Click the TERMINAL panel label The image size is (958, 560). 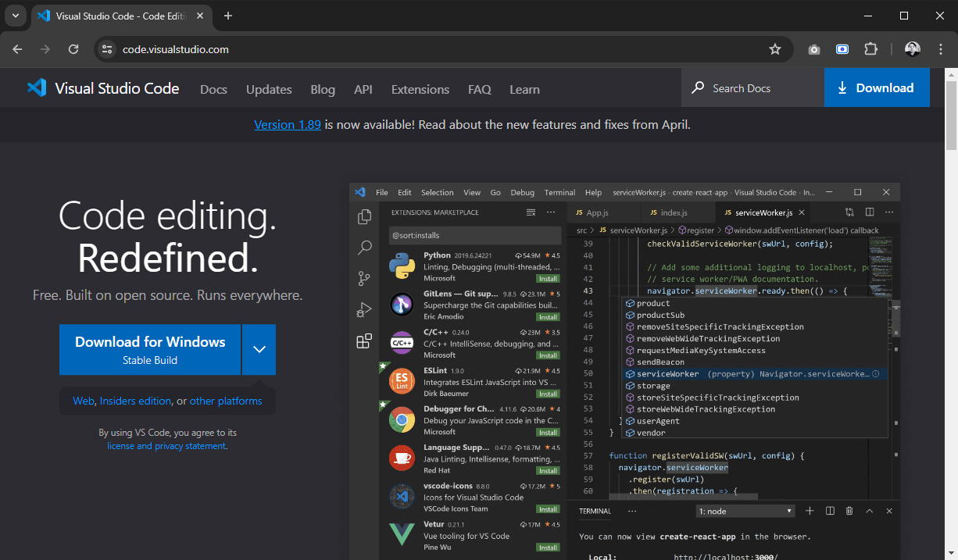coord(595,512)
